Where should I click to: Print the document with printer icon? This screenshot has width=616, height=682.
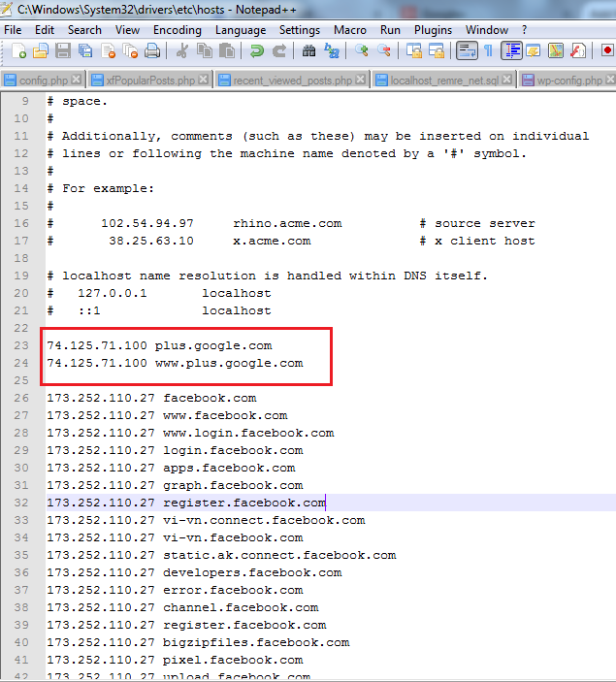coord(152,50)
